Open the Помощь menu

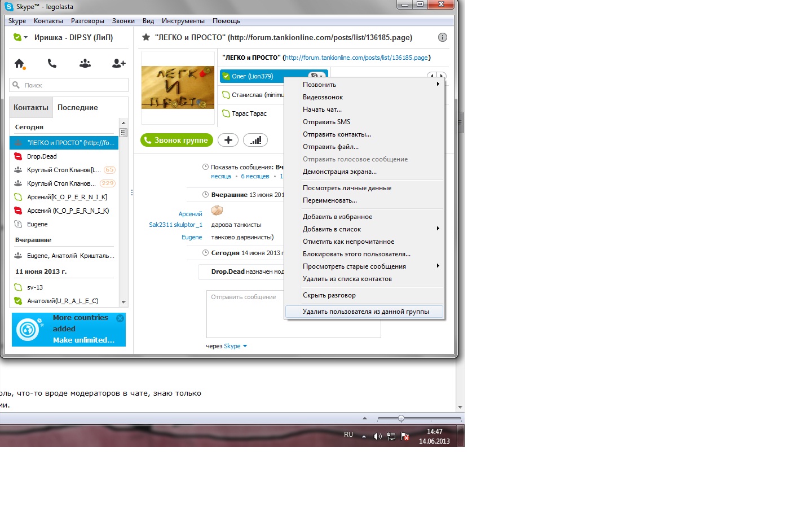[x=226, y=21]
